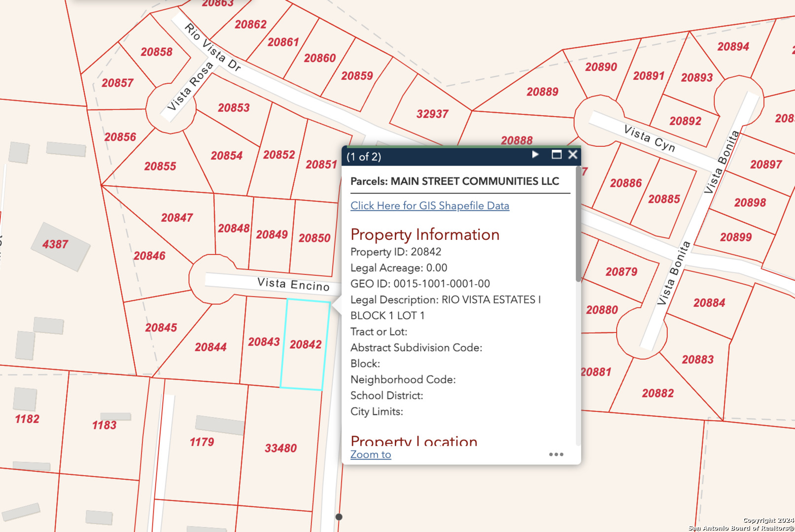Select parcel 20855 on map
795x532 pixels.
click(160, 166)
